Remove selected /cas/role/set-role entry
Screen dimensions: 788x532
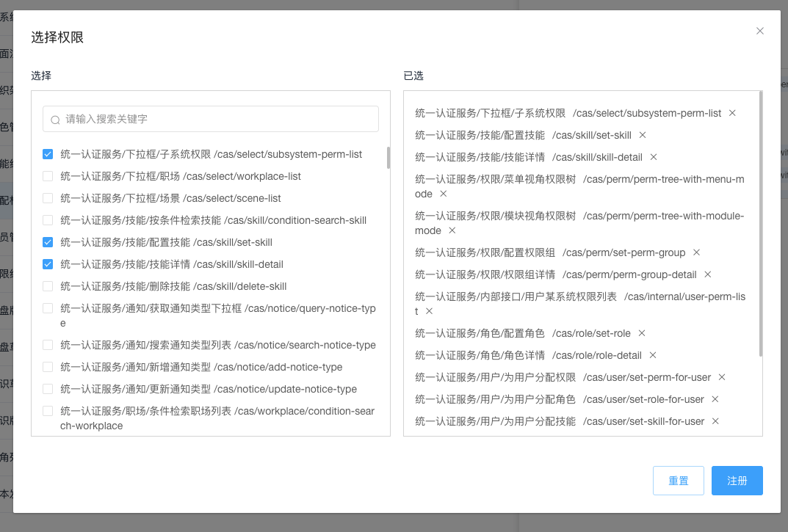coord(642,333)
